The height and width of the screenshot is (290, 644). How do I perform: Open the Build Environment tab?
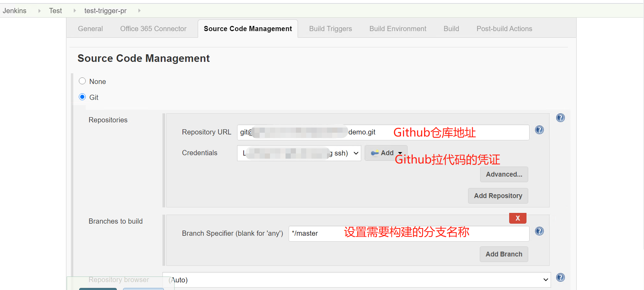[x=398, y=29]
